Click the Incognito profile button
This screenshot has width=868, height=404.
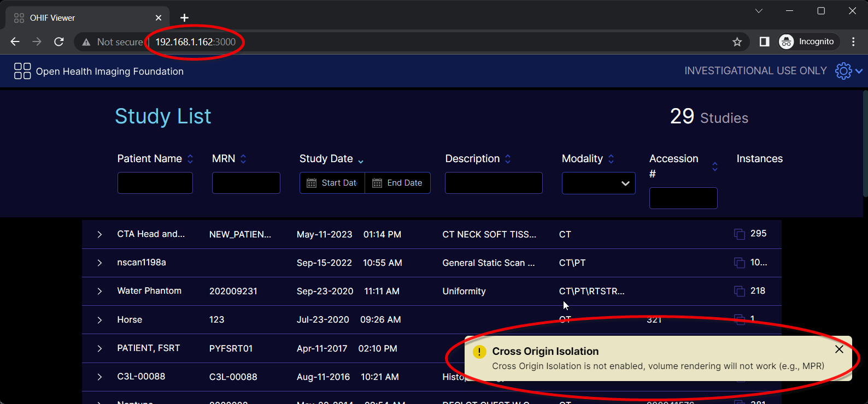pos(808,42)
